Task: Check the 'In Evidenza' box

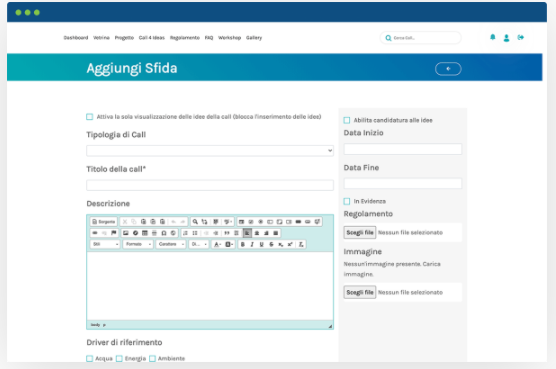Action: [x=347, y=201]
